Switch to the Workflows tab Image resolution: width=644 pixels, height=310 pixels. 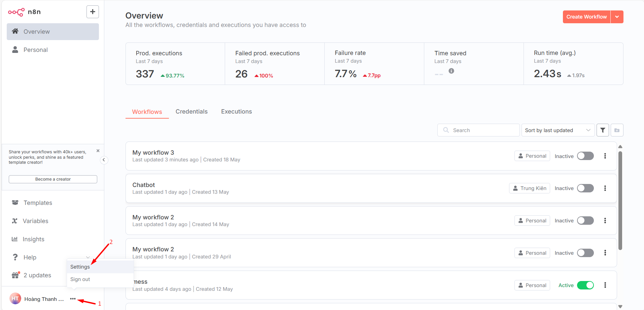click(x=147, y=112)
